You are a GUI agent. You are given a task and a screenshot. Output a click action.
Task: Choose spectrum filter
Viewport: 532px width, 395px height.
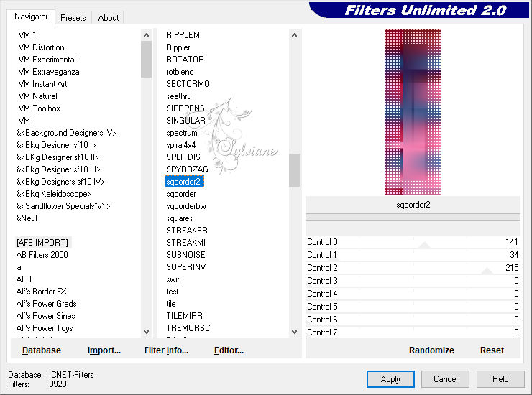click(181, 133)
